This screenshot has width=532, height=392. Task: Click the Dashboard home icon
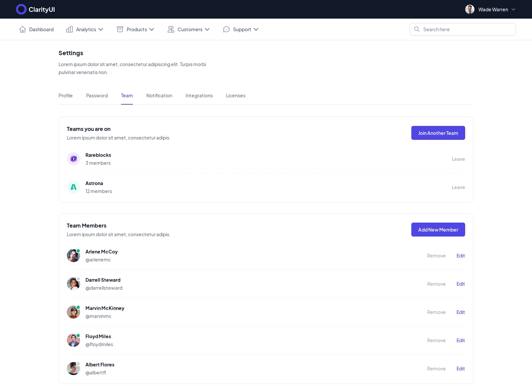[x=23, y=29]
